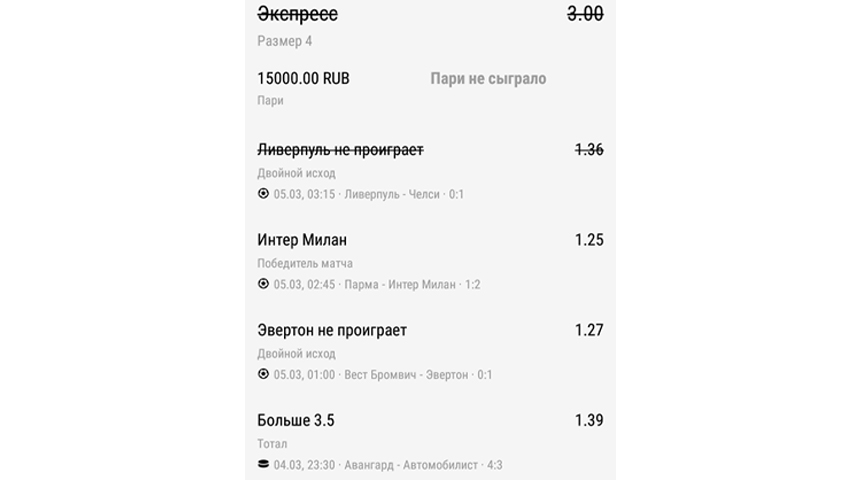Click the 1.39 odds for Больше 3.5
The image size is (860, 480).
pyautogui.click(x=589, y=420)
